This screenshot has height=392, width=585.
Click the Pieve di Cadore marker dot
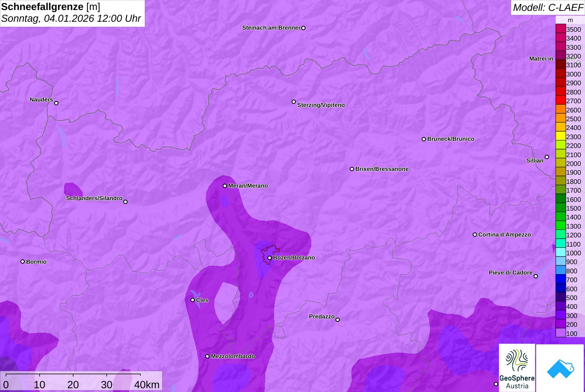coord(536,276)
